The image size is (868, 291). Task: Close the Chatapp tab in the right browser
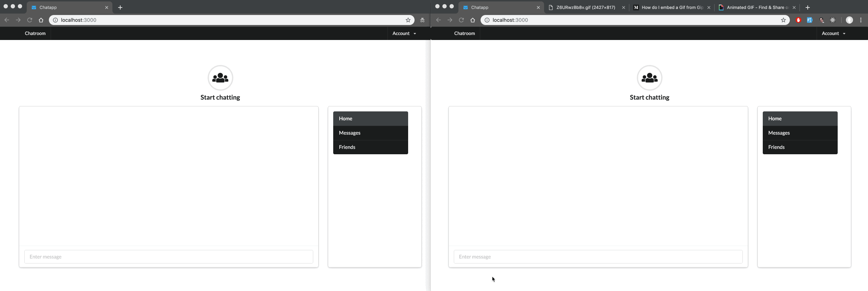pyautogui.click(x=538, y=7)
